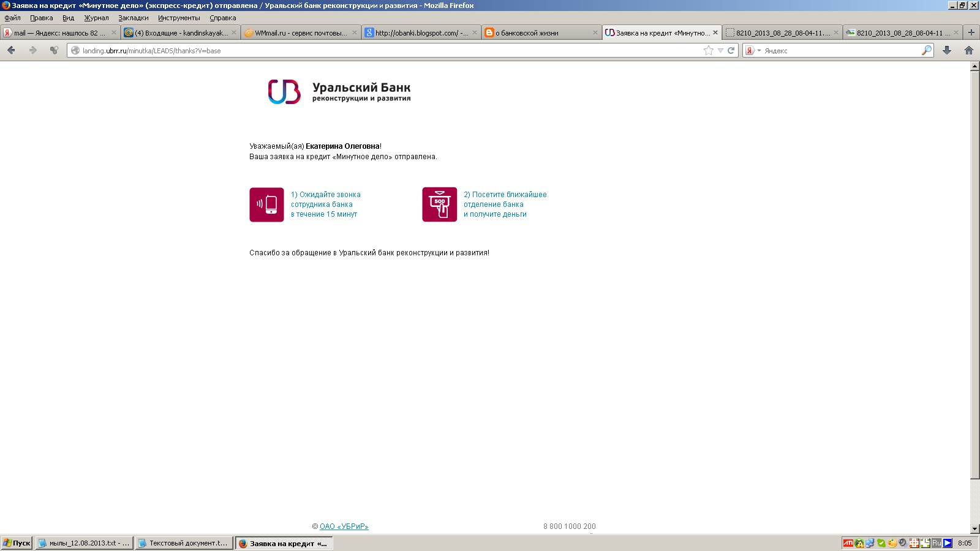
Task: Go back using the browser back arrow
Action: pyautogui.click(x=11, y=50)
